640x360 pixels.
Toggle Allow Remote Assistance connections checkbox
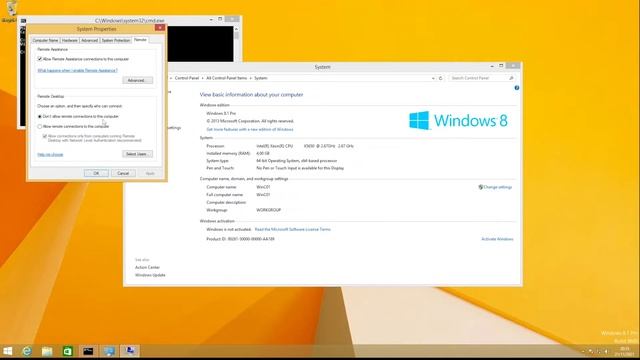tap(40, 59)
